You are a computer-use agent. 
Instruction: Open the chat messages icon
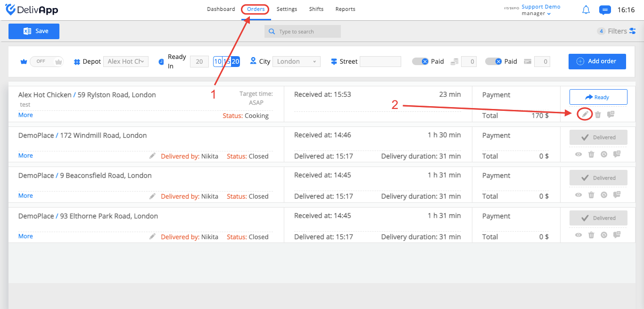[x=605, y=9]
